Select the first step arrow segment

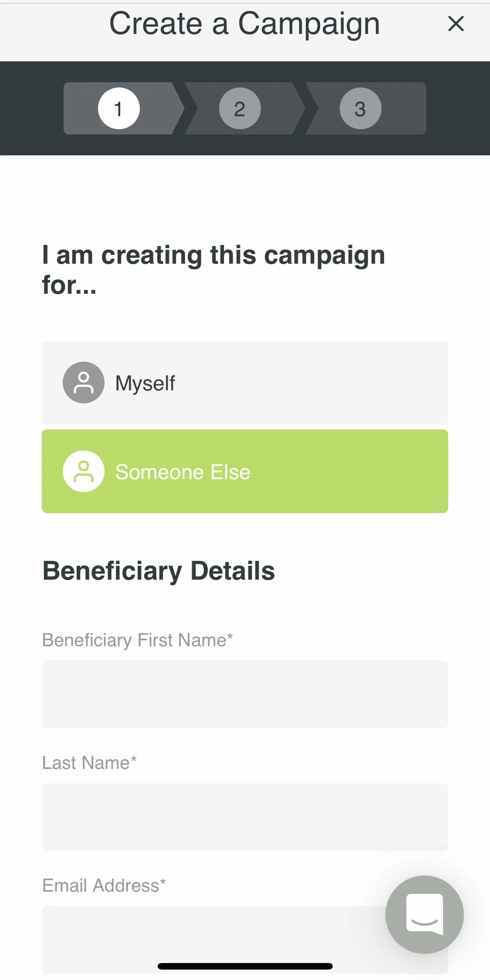124,108
